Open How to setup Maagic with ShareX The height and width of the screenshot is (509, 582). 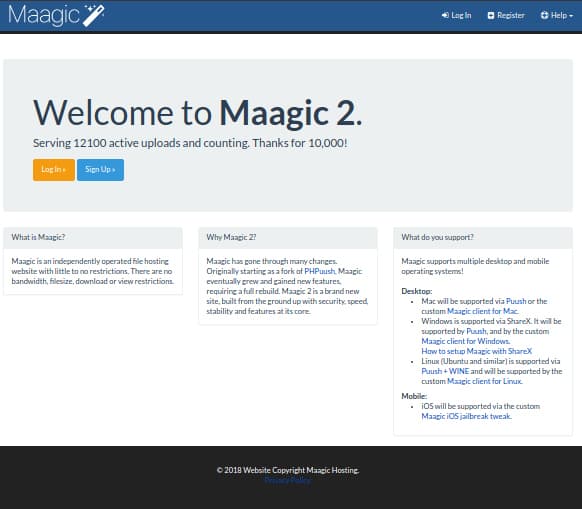pyautogui.click(x=477, y=351)
